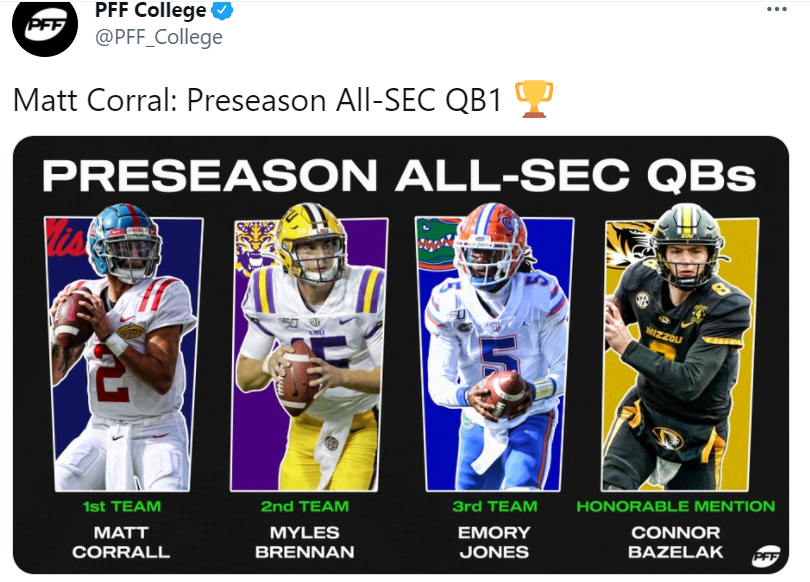
Task: Open the @PFF_College handle link
Action: pyautogui.click(x=158, y=38)
